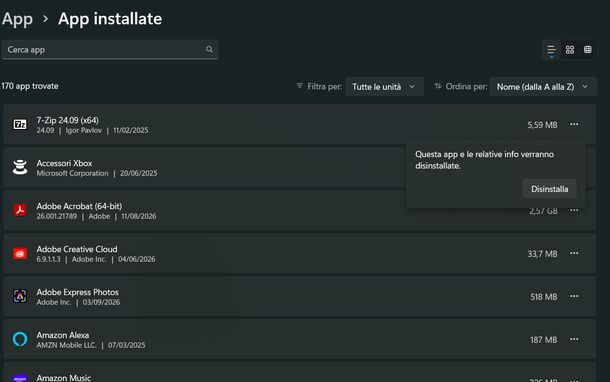Image resolution: width=610 pixels, height=382 pixels.
Task: Click the 5,59 MB size value
Action: [x=542, y=125]
